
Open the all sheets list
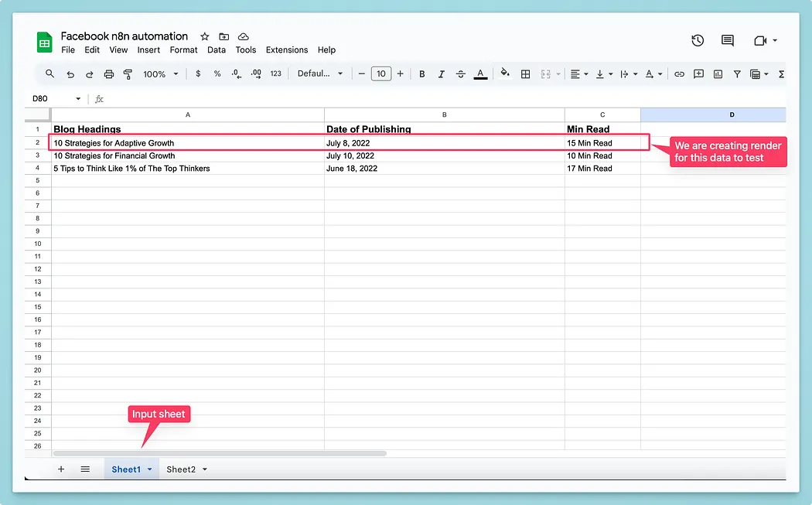click(x=85, y=469)
